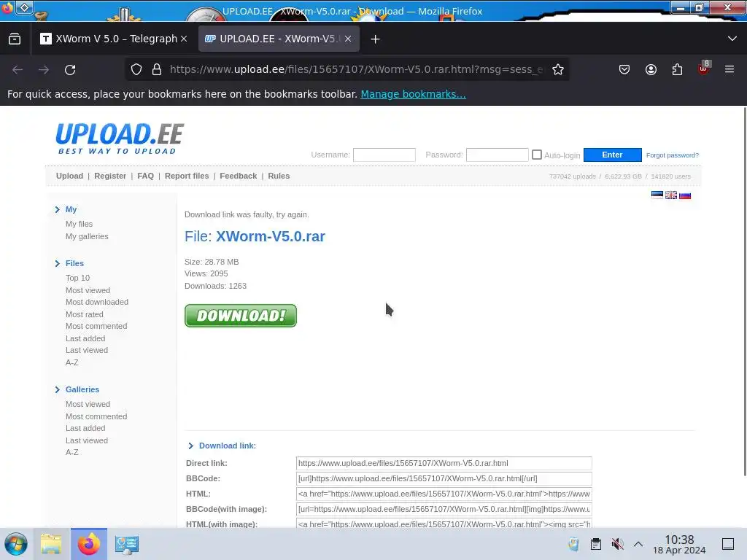Open Most downloaded files link
This screenshot has height=560, width=747.
97,302
